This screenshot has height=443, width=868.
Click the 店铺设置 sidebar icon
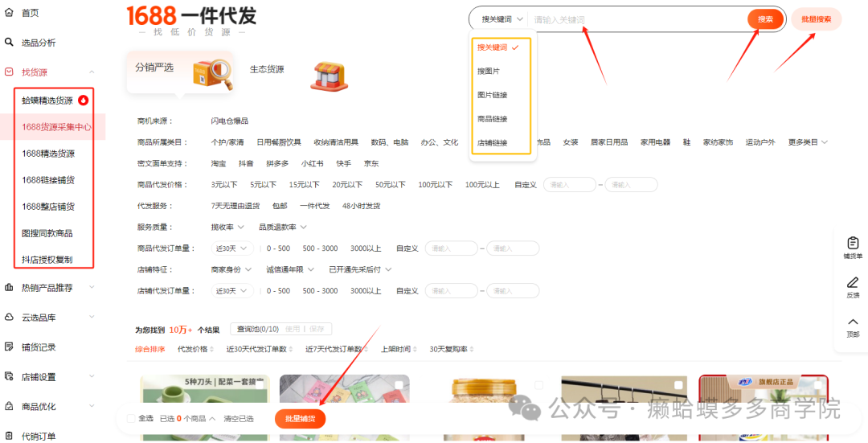(x=9, y=376)
